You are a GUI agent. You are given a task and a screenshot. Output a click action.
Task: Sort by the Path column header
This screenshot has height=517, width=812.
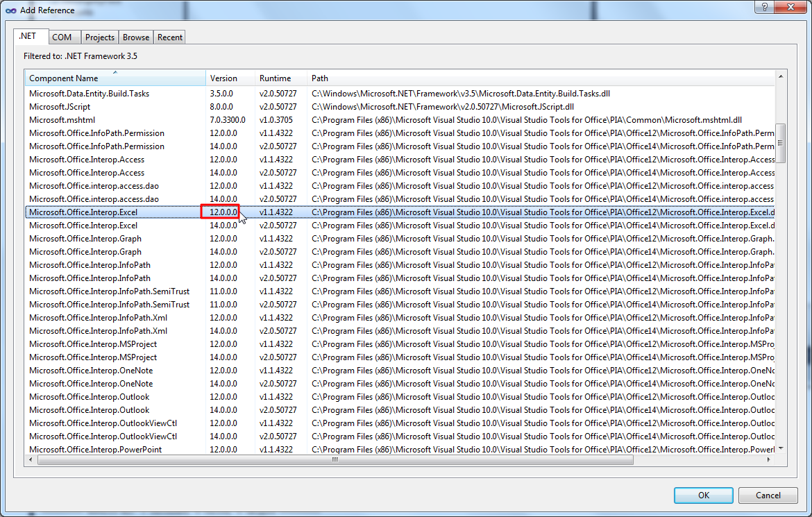[541, 78]
